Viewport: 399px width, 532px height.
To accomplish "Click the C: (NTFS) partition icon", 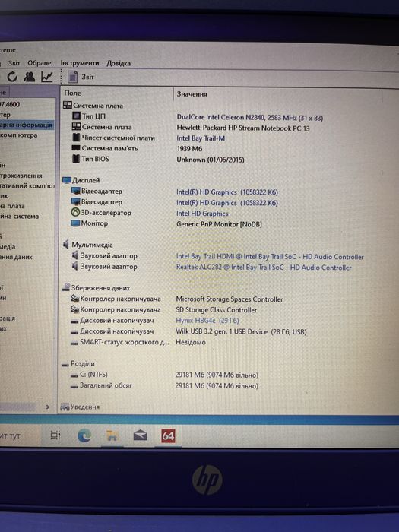I will click(74, 375).
